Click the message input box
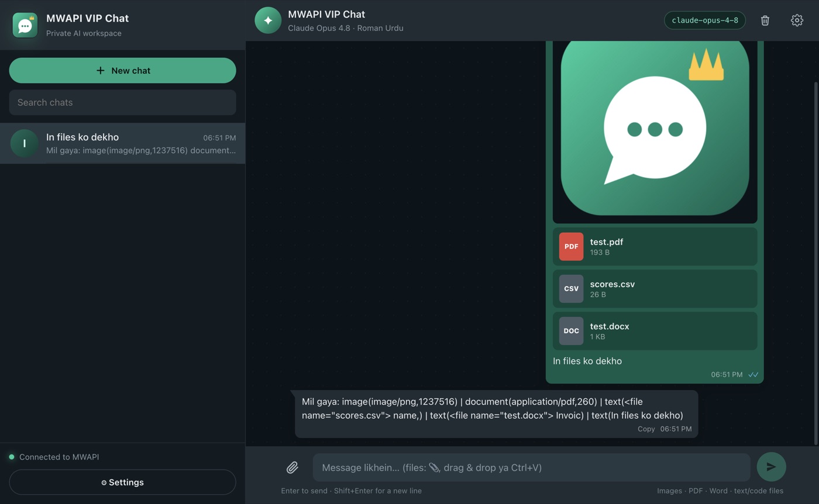Image resolution: width=819 pixels, height=504 pixels. pyautogui.click(x=531, y=467)
